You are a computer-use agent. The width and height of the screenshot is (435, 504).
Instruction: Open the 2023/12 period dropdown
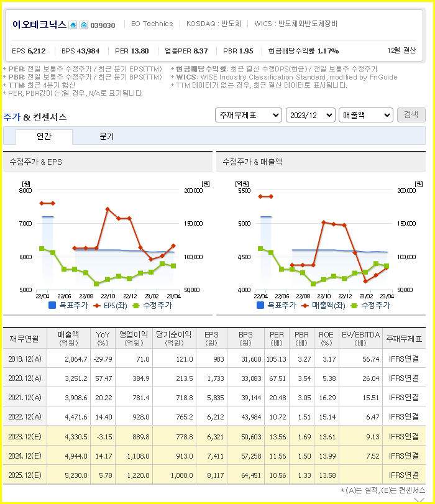311,115
